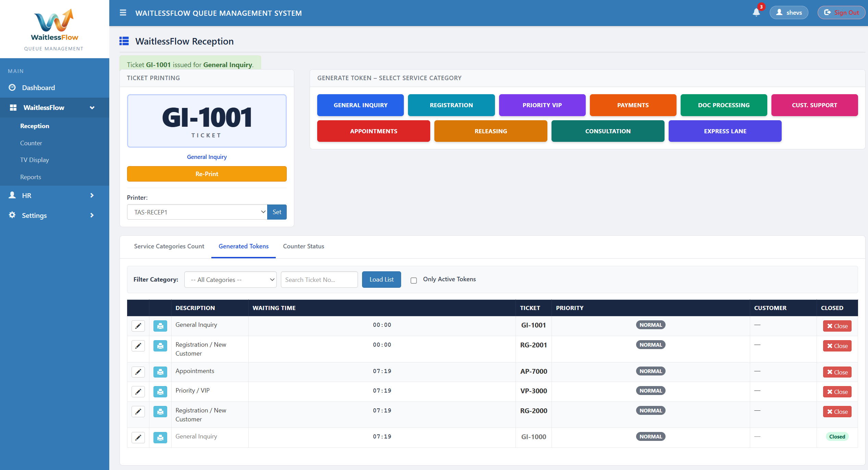Close the VP-3000 token
The height and width of the screenshot is (470, 868).
tap(837, 392)
